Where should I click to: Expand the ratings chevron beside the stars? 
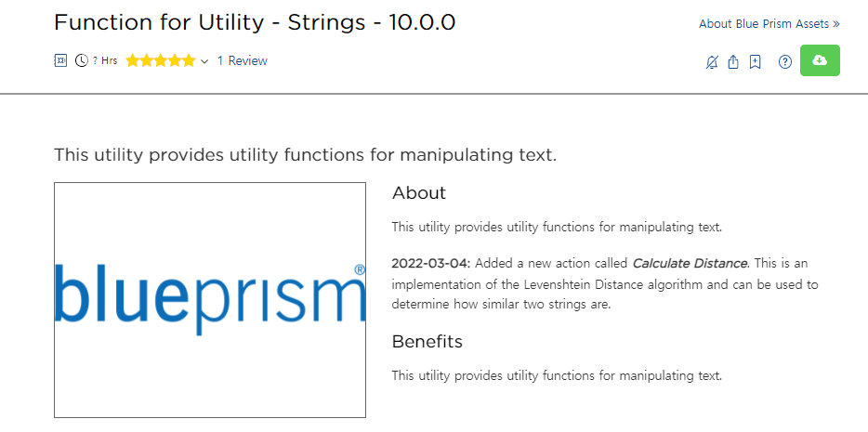point(204,62)
